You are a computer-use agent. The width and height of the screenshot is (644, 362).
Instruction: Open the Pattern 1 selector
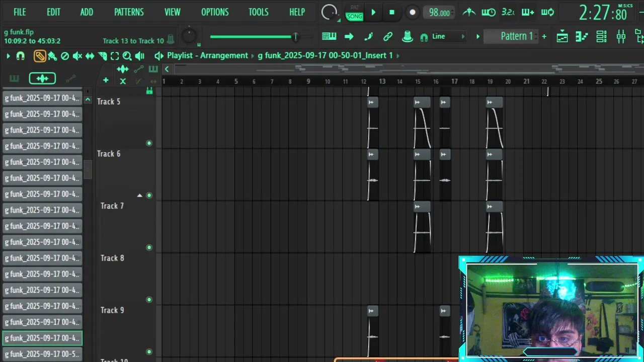click(511, 36)
